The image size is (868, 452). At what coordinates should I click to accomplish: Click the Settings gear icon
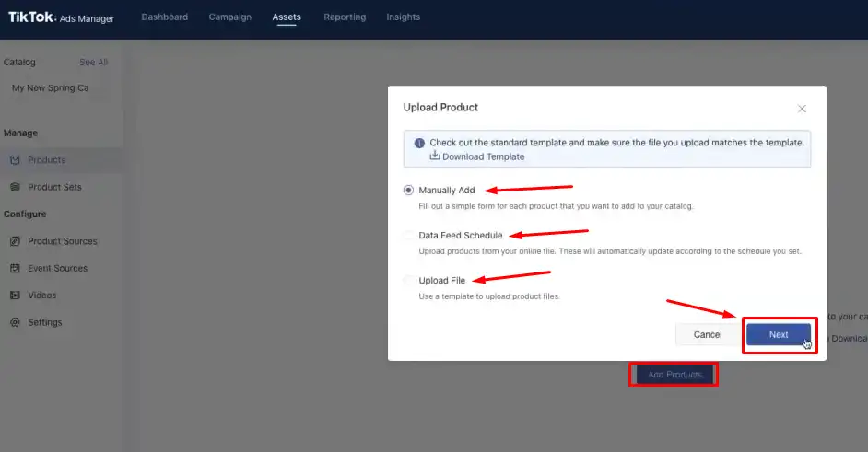(x=15, y=322)
